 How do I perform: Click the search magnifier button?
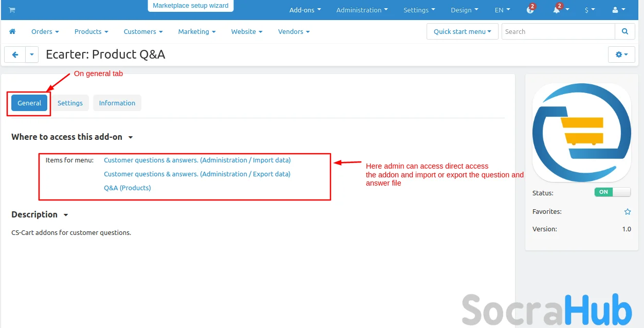pos(625,31)
